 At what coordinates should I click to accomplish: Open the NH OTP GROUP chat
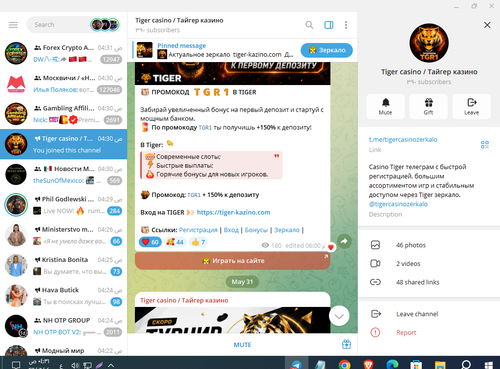[63, 326]
